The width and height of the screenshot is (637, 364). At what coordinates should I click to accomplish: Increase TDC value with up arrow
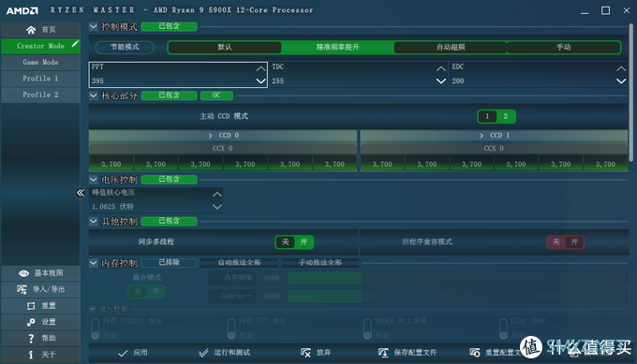click(441, 68)
